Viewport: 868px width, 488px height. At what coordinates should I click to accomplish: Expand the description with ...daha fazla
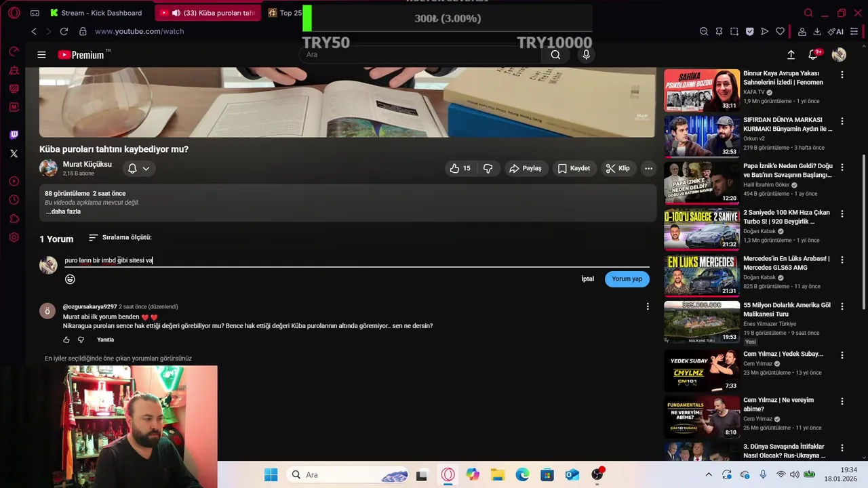[63, 211]
